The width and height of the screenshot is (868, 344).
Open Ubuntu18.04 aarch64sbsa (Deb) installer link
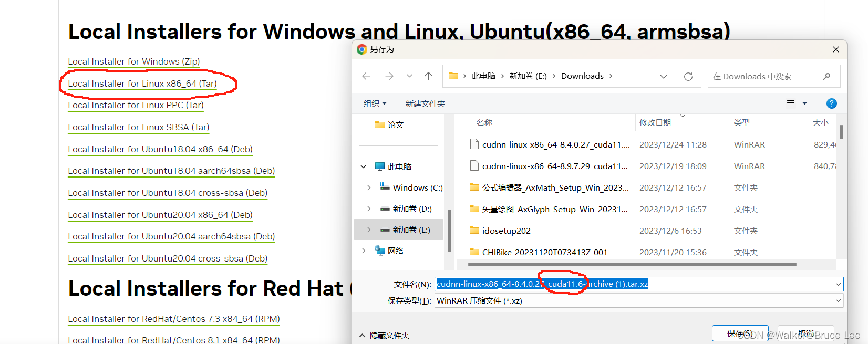tap(171, 171)
